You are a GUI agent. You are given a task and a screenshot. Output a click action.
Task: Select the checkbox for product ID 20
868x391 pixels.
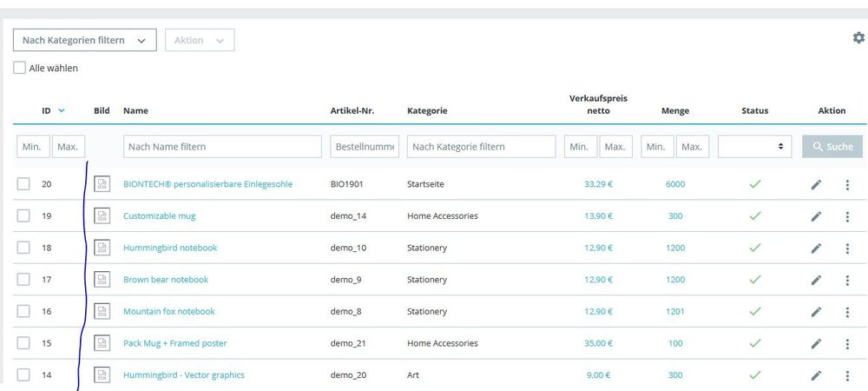click(23, 184)
